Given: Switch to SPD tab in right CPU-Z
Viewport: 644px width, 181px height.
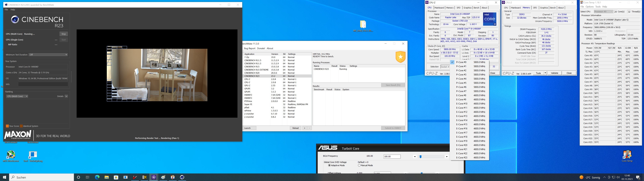Looking at the screenshot, I should coord(535,8).
